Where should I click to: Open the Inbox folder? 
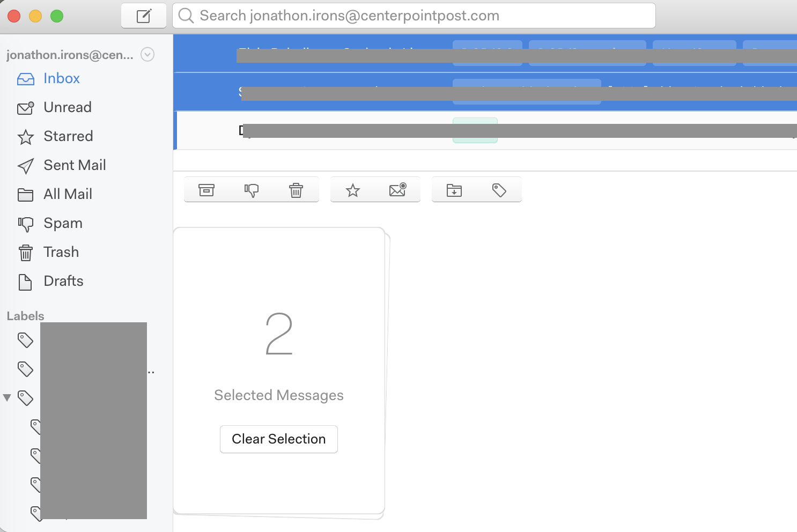(x=61, y=78)
